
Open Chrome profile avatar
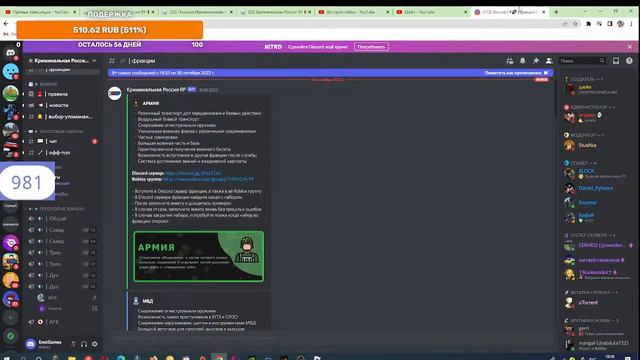(x=620, y=24)
